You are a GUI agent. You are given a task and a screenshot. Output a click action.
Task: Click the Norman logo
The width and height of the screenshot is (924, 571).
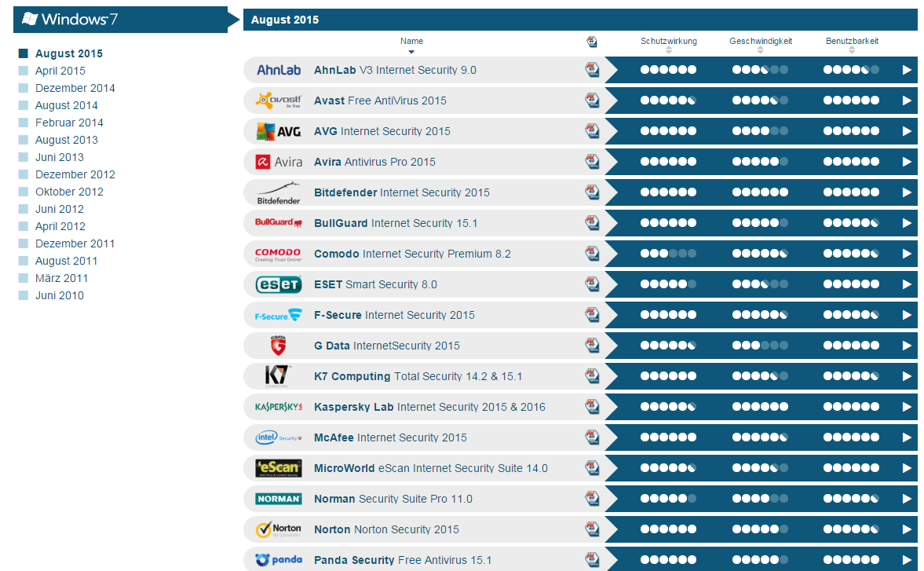(x=279, y=499)
